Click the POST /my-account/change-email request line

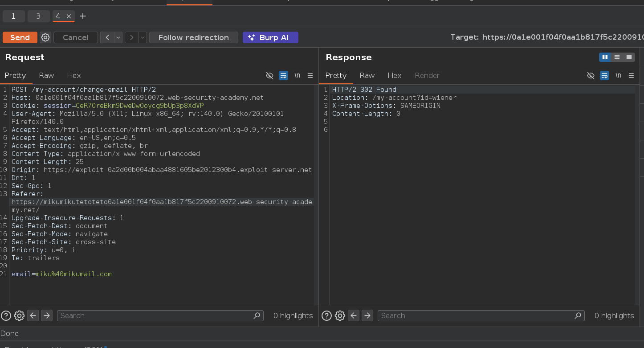pyautogui.click(x=84, y=90)
